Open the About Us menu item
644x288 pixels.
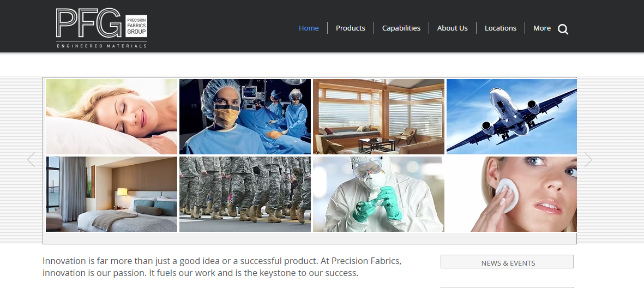pyautogui.click(x=452, y=28)
